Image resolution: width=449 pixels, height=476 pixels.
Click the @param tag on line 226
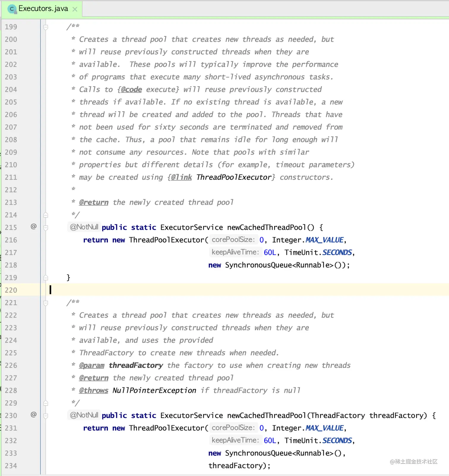pos(91,365)
